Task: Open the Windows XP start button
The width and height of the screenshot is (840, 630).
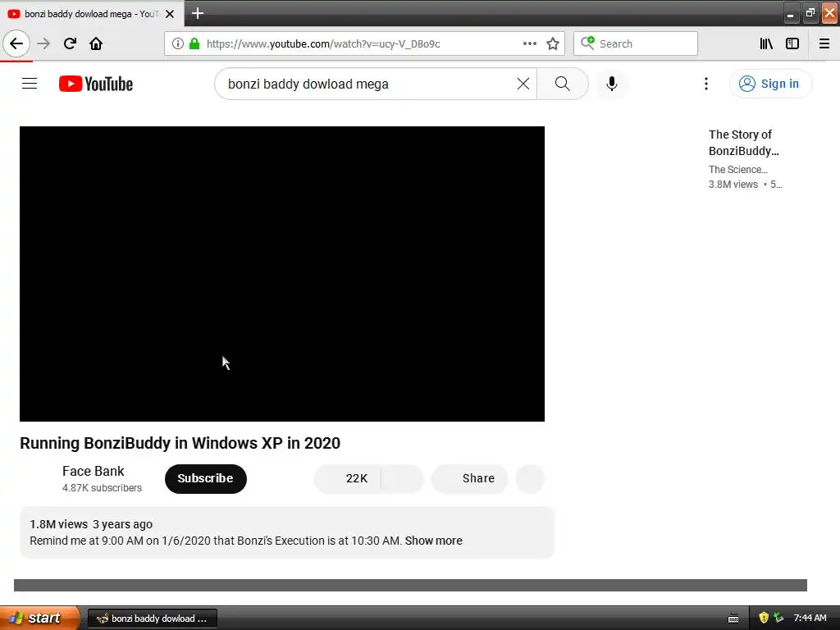Action: click(39, 618)
